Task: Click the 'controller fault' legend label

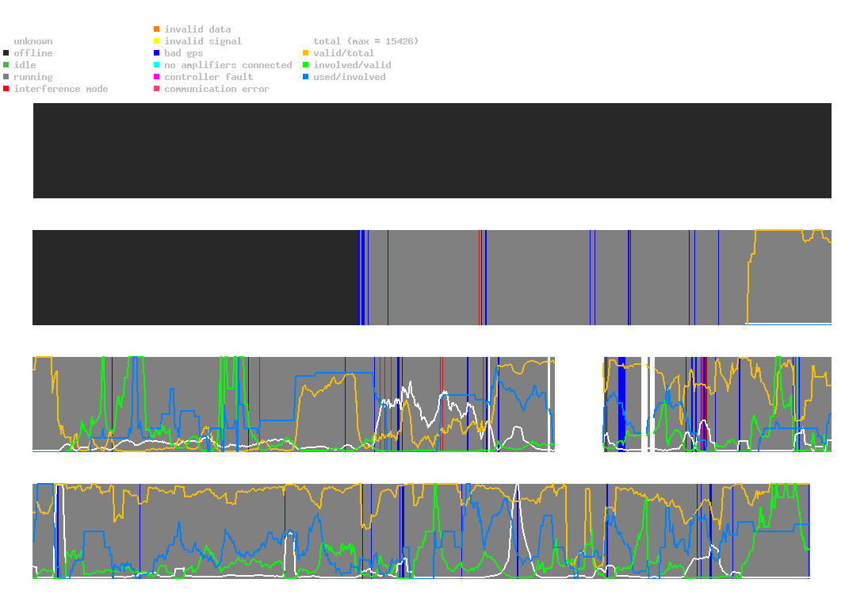Action: coord(208,77)
